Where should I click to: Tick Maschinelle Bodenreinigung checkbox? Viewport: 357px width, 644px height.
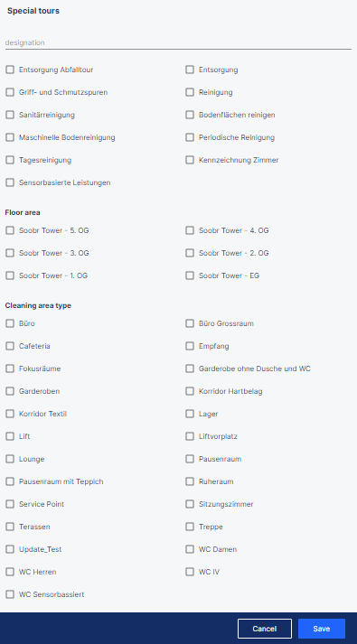point(10,137)
